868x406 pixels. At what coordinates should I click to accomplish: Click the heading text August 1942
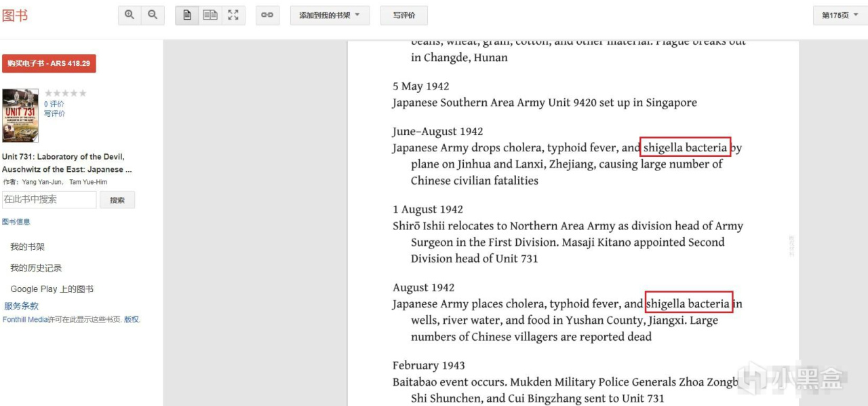[424, 288]
